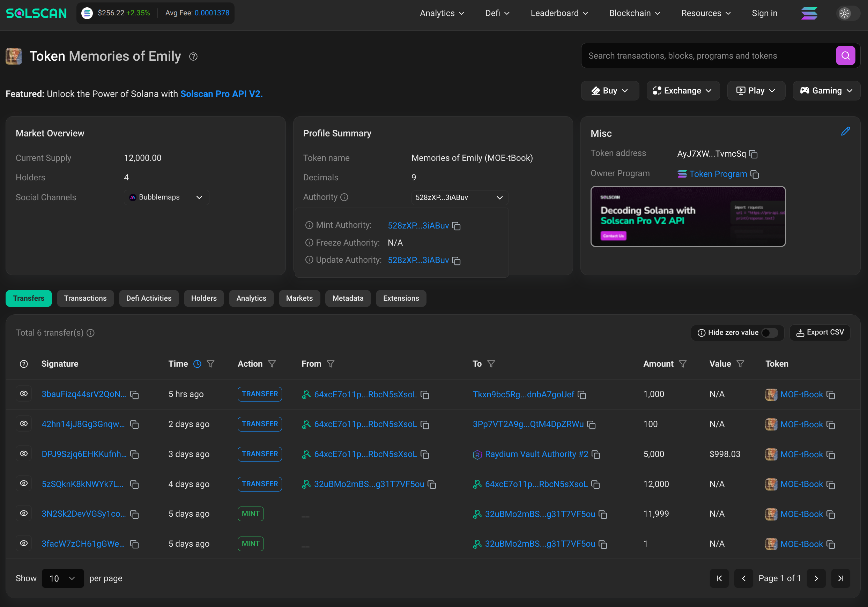The height and width of the screenshot is (607, 868).
Task: Copy the token address AyJ7XW...TvmcSq
Action: coord(754,154)
